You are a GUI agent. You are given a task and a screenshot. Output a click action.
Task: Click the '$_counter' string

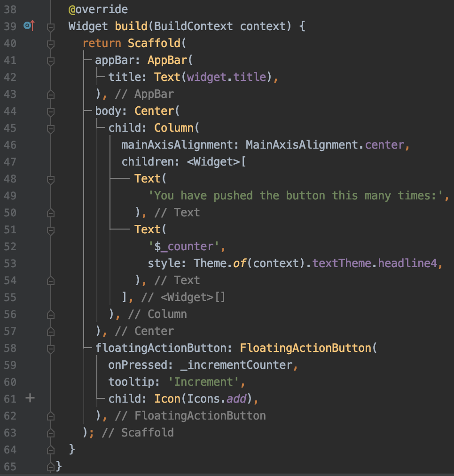183,246
